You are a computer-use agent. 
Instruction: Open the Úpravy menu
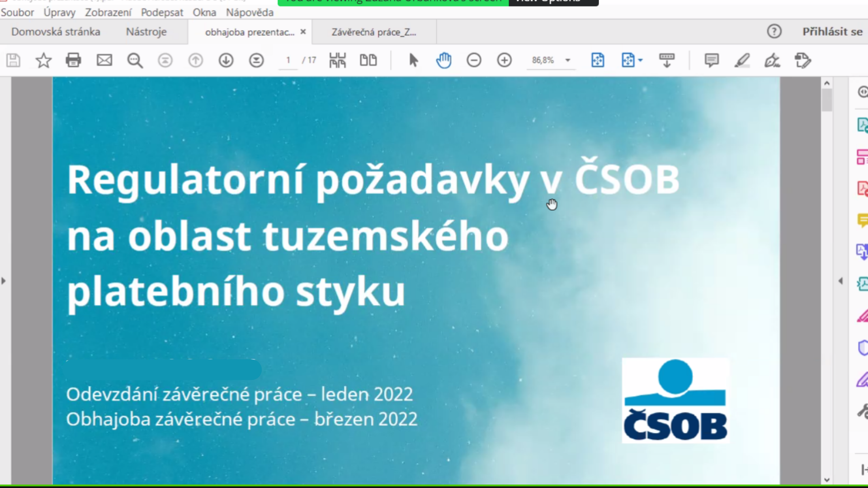[59, 13]
